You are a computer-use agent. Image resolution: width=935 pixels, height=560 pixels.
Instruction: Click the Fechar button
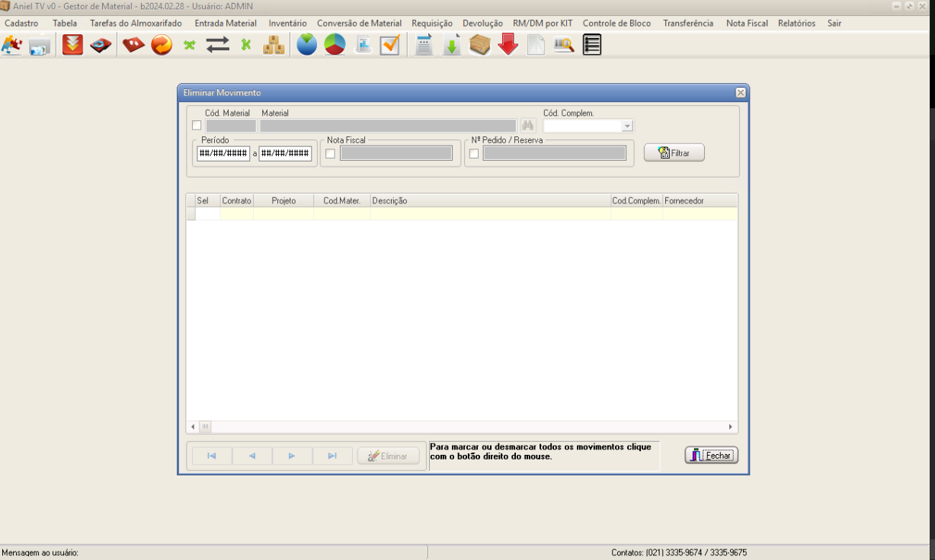click(711, 456)
